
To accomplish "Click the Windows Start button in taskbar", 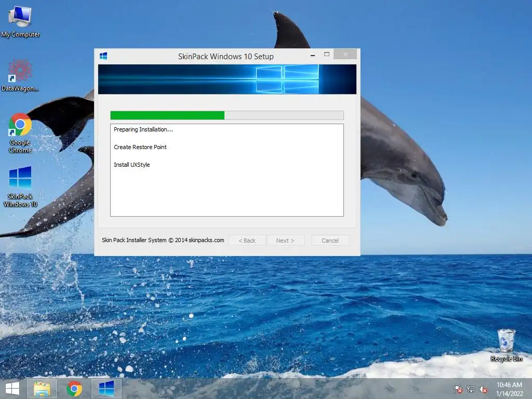I will [x=12, y=389].
